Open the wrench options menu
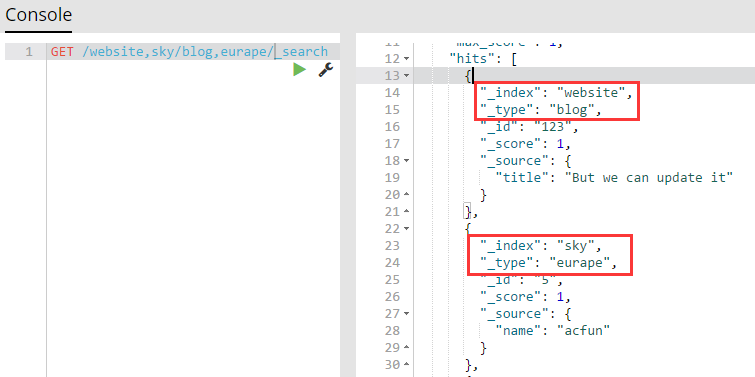 (326, 70)
